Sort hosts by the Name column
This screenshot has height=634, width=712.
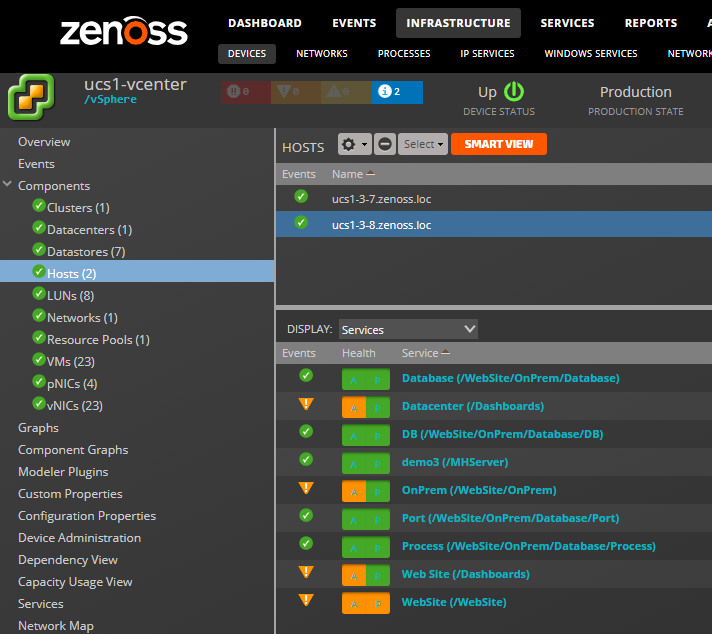click(347, 174)
